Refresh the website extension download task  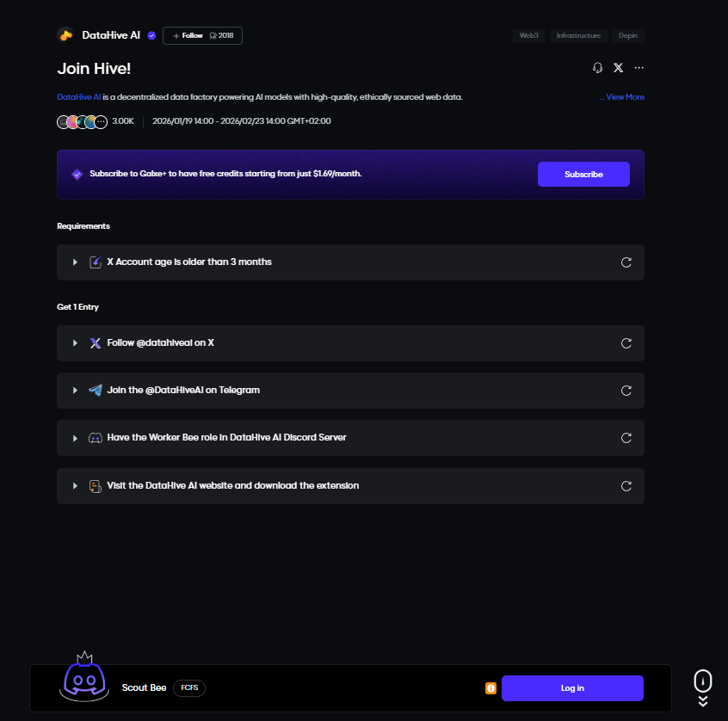[626, 485]
